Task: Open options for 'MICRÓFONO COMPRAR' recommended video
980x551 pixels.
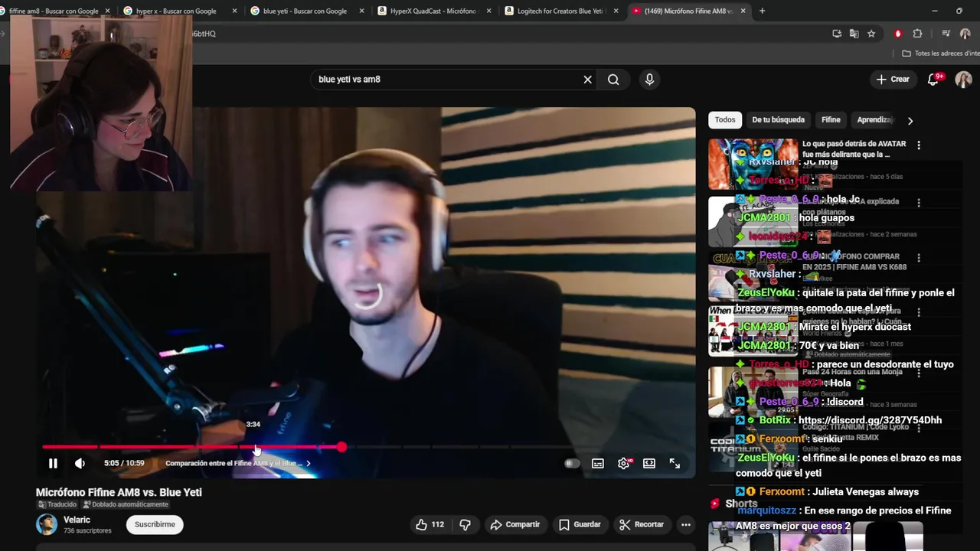Action: point(919,258)
